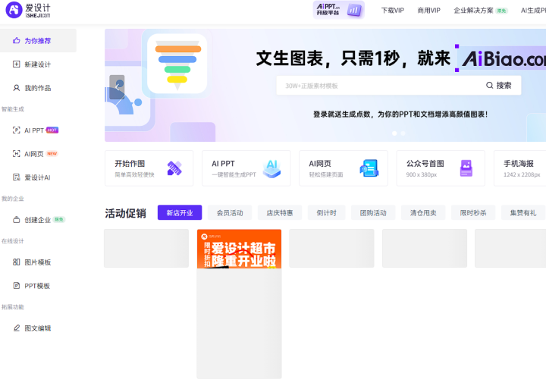Open 商用VIP in top navigation

pos(429,11)
